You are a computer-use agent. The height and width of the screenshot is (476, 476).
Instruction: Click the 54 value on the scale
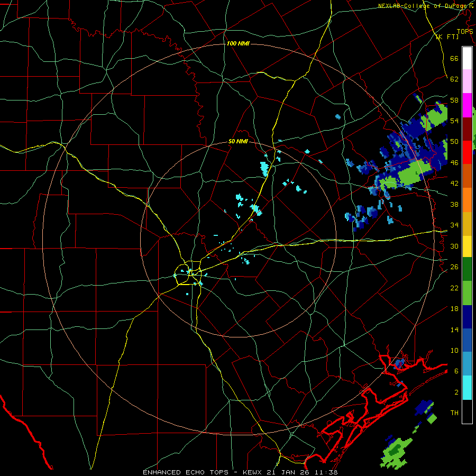(454, 121)
